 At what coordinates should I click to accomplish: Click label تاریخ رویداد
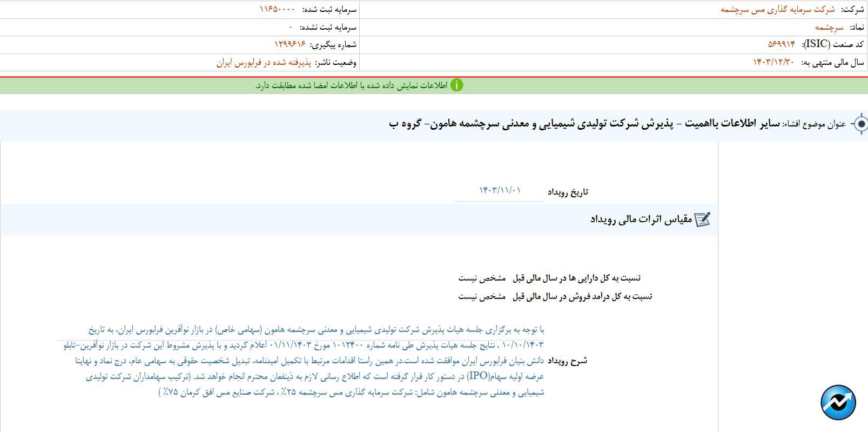point(568,192)
